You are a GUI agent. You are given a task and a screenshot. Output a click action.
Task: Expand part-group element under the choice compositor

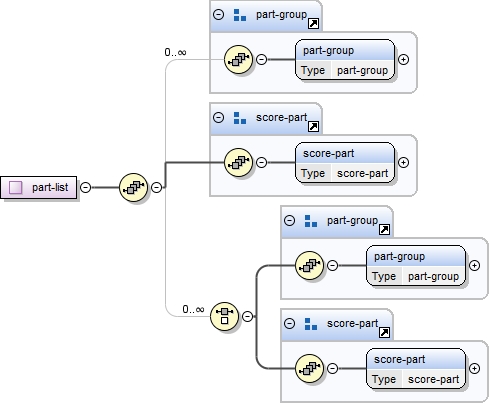click(475, 266)
